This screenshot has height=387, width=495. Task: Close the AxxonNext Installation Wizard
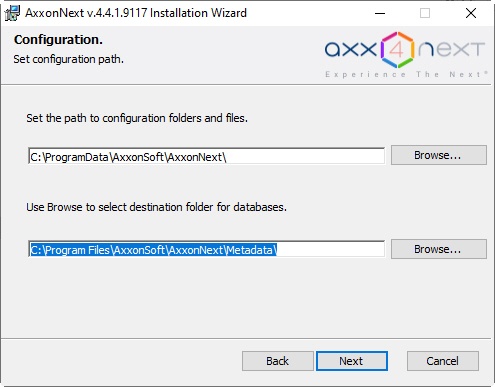[x=471, y=13]
